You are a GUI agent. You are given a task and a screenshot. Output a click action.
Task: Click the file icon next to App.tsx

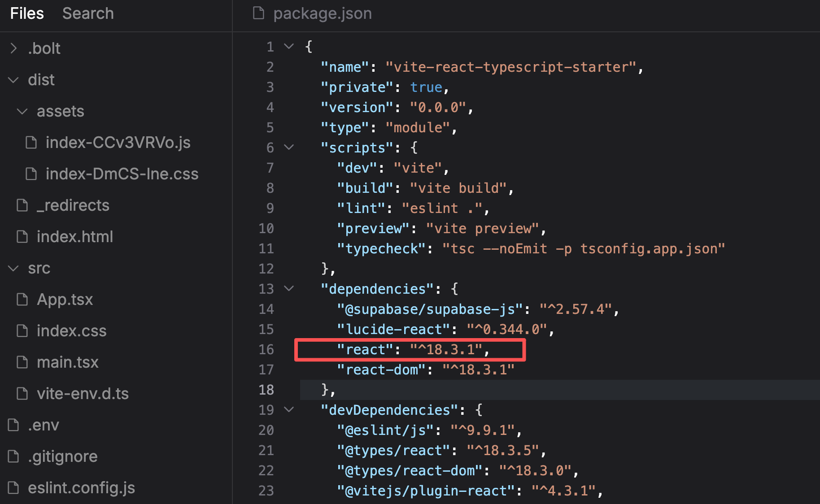(22, 299)
